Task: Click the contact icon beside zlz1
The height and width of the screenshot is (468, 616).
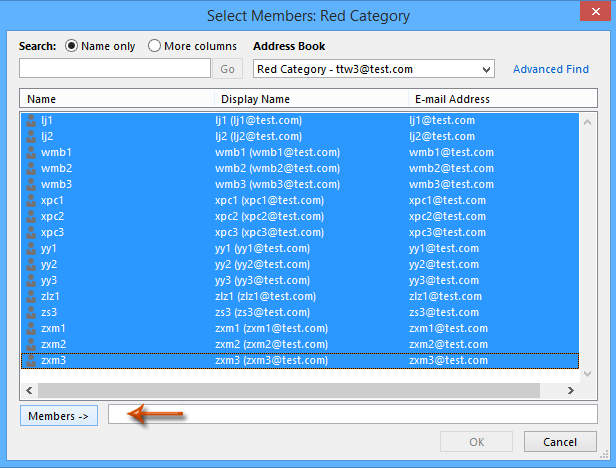Action: click(x=31, y=296)
